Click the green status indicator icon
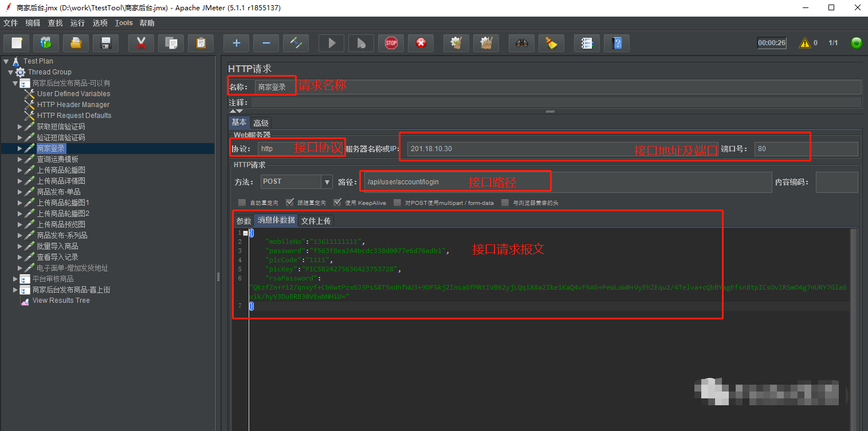 tap(857, 43)
